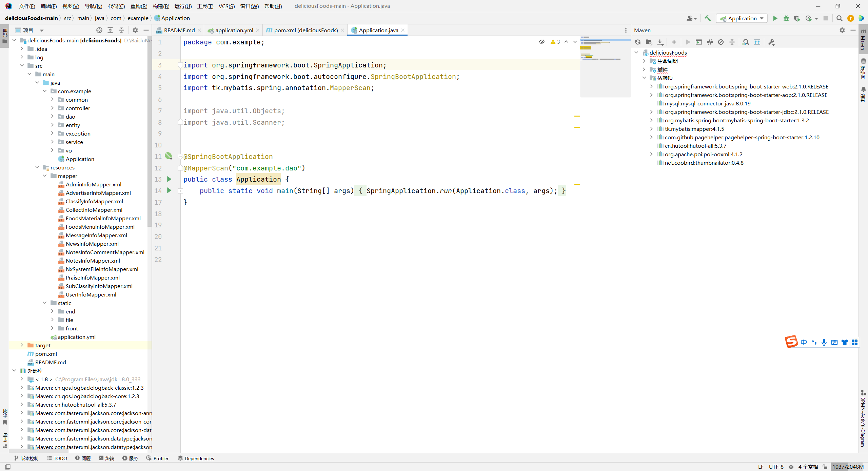Open Dependencies tool window
Image resolution: width=868 pixels, height=471 pixels.
point(196,458)
